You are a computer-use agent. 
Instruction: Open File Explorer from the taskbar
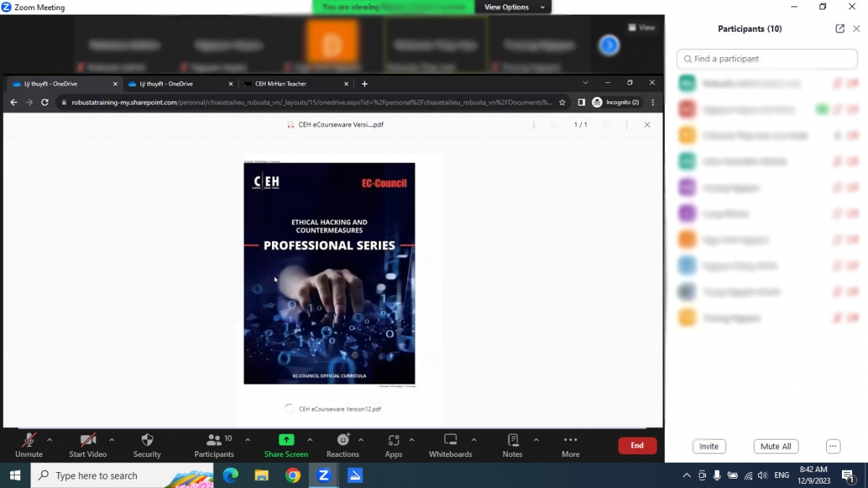pyautogui.click(x=262, y=475)
